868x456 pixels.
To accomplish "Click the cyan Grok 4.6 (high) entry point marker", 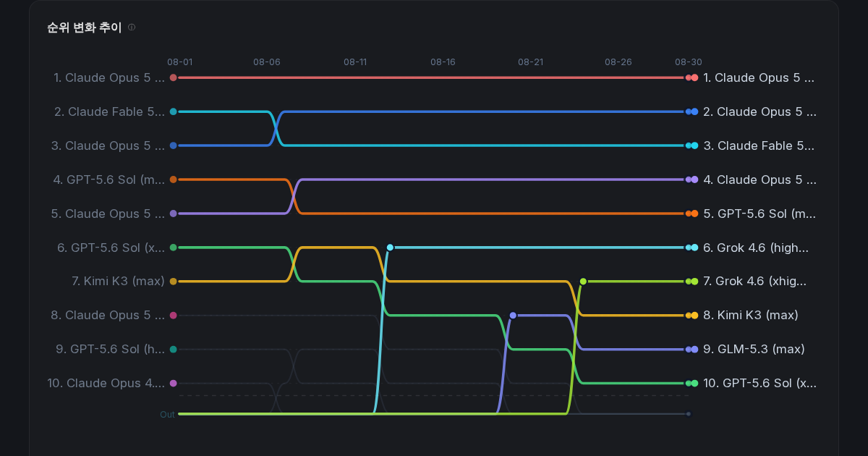I will point(390,248).
